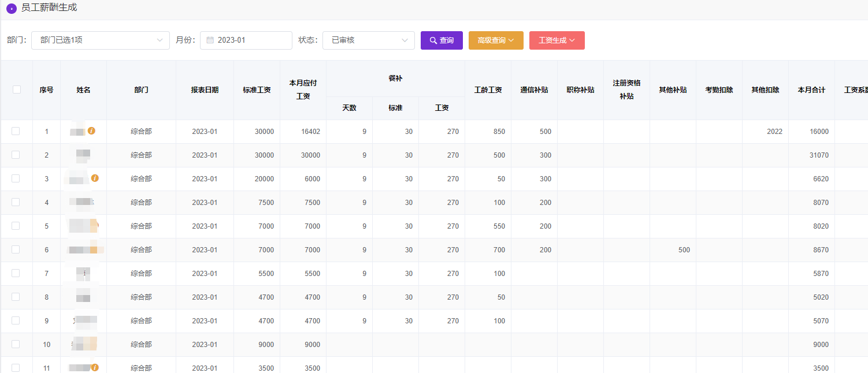
Task: Expand the 工资生成 salary generation menu
Action: 557,40
